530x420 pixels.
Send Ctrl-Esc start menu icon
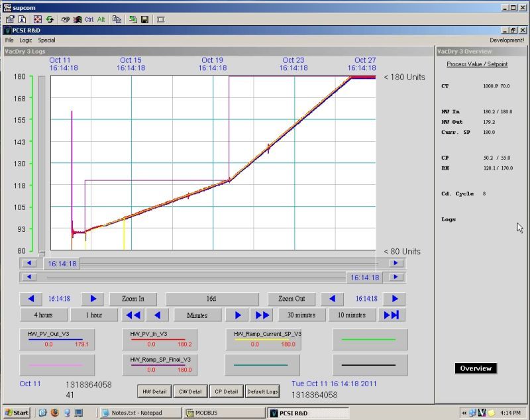[78, 20]
